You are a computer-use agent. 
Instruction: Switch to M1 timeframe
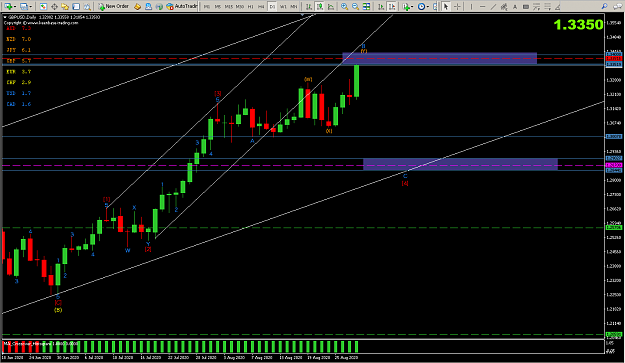click(207, 6)
